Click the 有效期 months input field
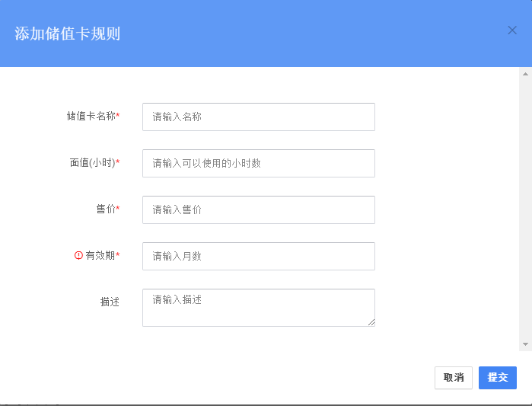The height and width of the screenshot is (406, 532). (x=259, y=256)
